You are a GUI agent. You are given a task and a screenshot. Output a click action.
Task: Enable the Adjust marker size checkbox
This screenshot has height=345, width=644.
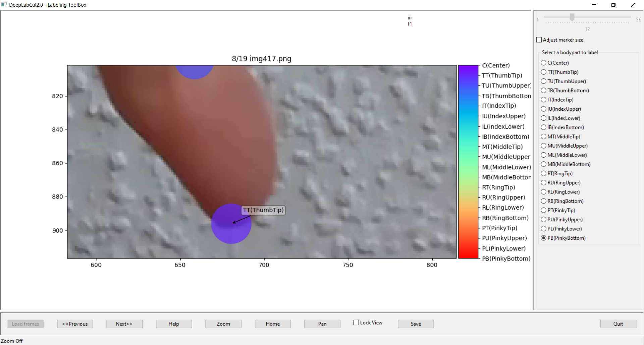[x=539, y=40]
